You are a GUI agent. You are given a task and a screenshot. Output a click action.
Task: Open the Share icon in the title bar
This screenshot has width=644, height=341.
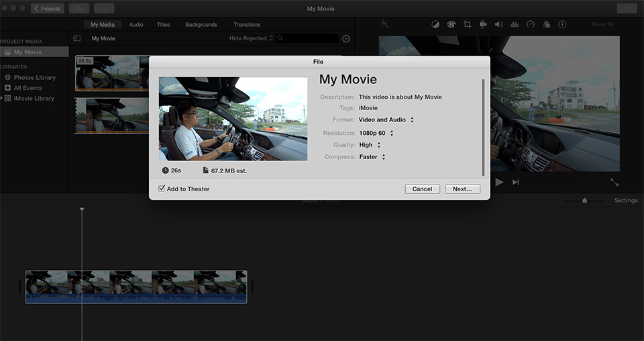627,8
